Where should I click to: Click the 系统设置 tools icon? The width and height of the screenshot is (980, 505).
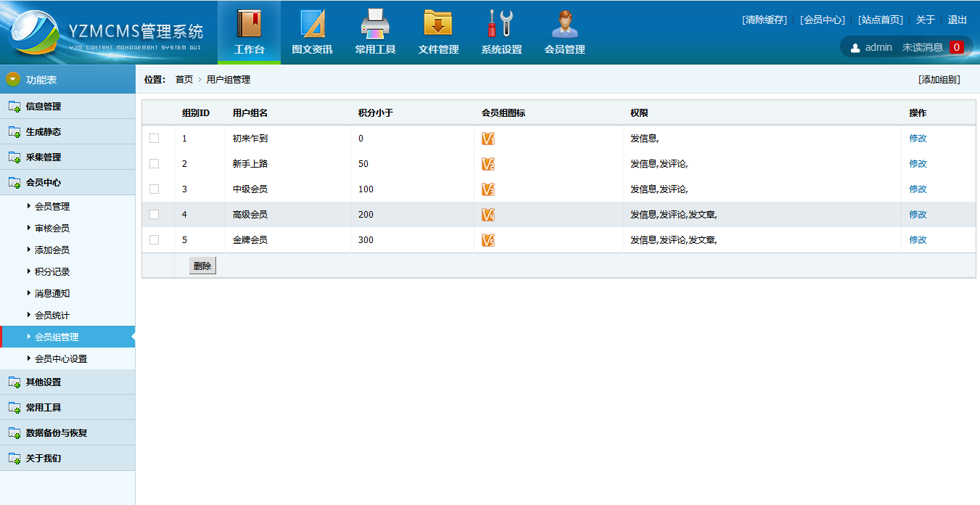(x=501, y=24)
